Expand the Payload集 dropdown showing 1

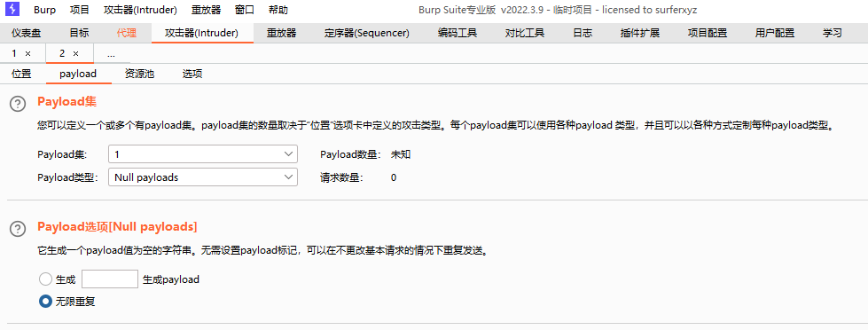pyautogui.click(x=203, y=154)
